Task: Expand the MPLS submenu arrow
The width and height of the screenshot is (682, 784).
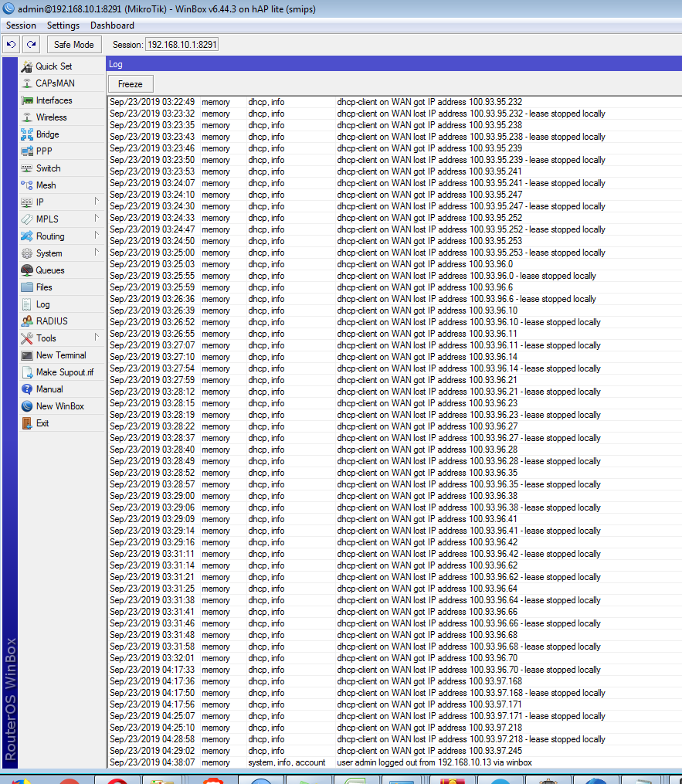Action: pyautogui.click(x=97, y=219)
